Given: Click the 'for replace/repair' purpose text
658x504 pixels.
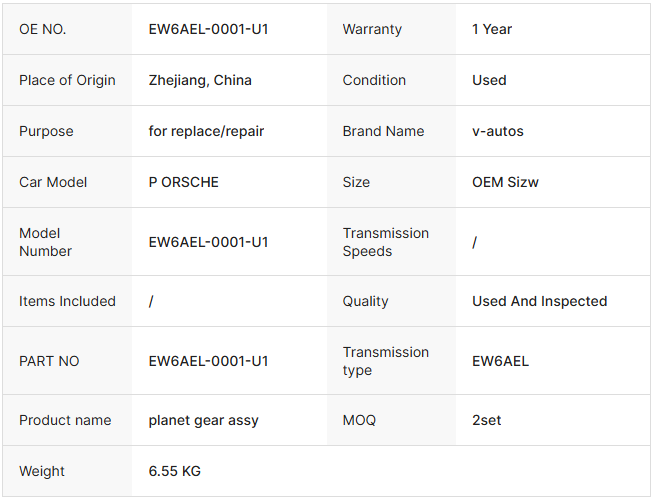Looking at the screenshot, I should [206, 131].
